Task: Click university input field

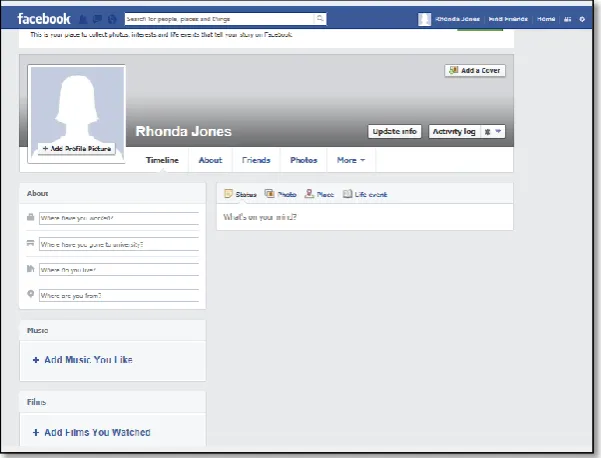Action: 119,244
